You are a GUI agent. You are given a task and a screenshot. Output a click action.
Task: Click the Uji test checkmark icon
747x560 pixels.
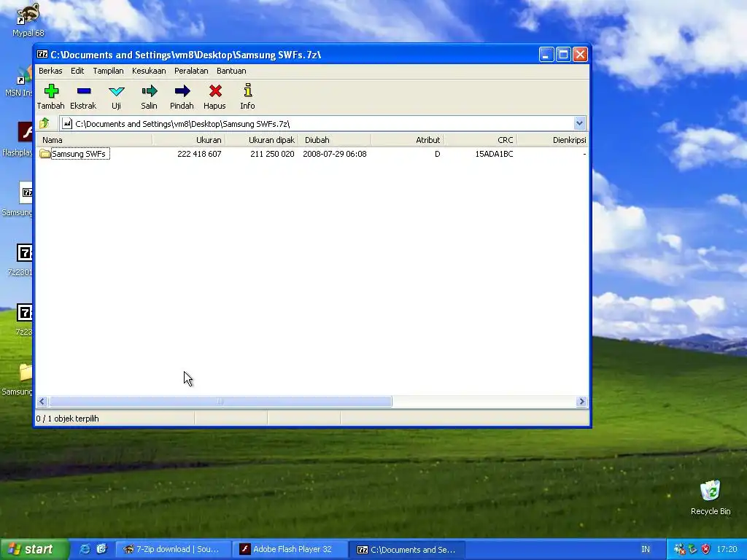[x=116, y=91]
